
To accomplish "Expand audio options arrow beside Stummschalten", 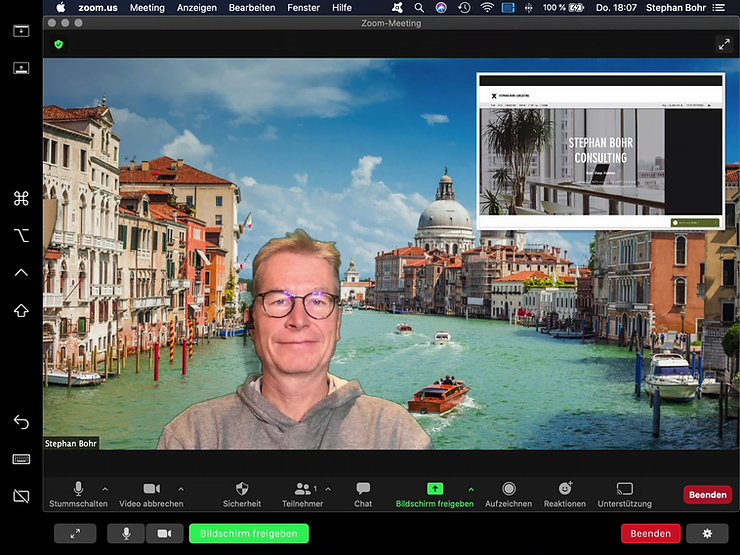I will 106,488.
